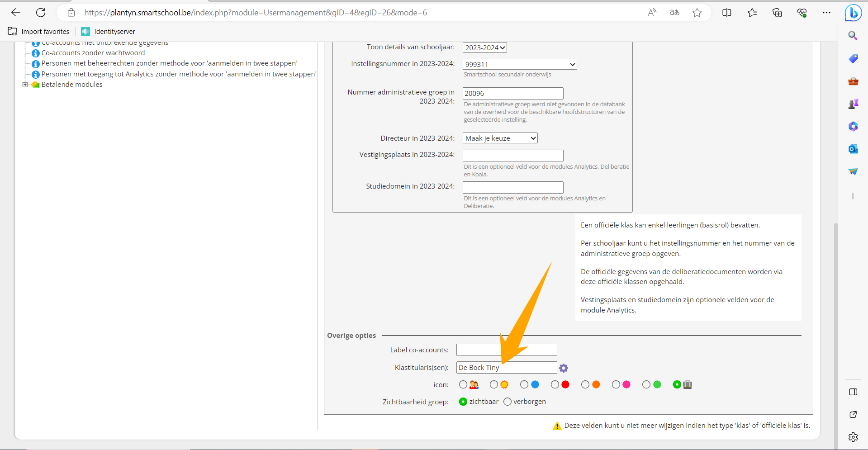Open the Outlook sidebar icon

(853, 149)
